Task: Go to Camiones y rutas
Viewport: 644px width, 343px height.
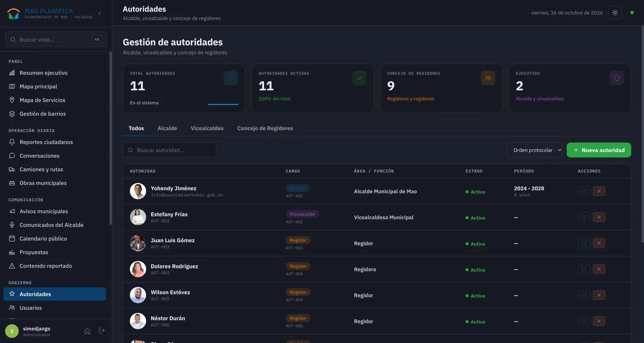Action: click(55, 169)
